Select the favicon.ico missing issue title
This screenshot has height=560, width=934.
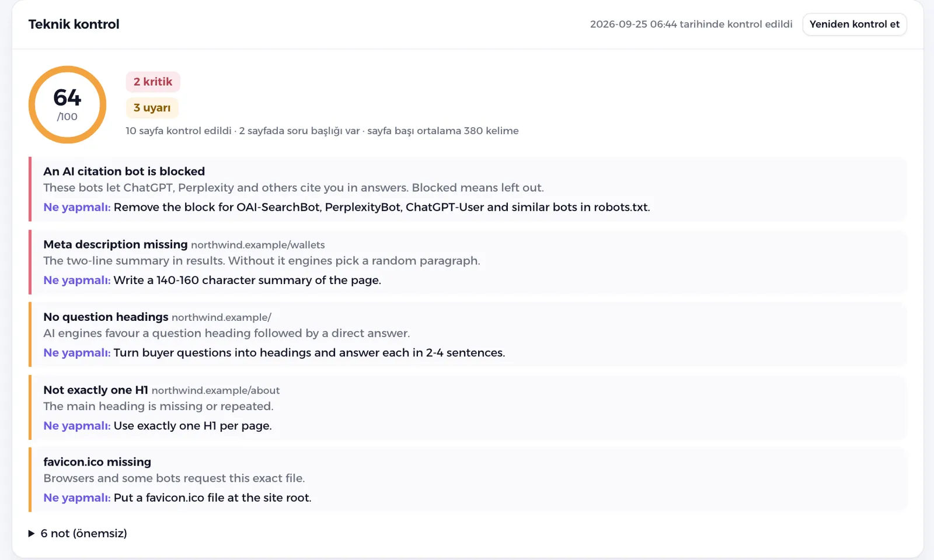[x=97, y=462]
